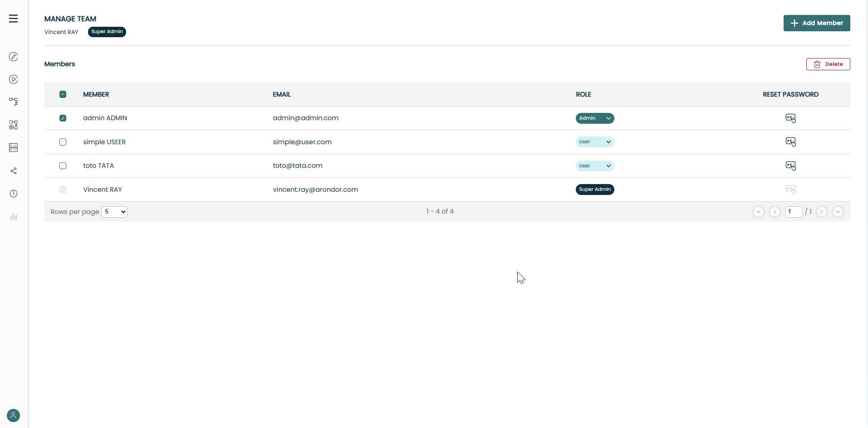The width and height of the screenshot is (868, 428).
Task: Expand role dropdown for simple USEER
Action: 594,142
